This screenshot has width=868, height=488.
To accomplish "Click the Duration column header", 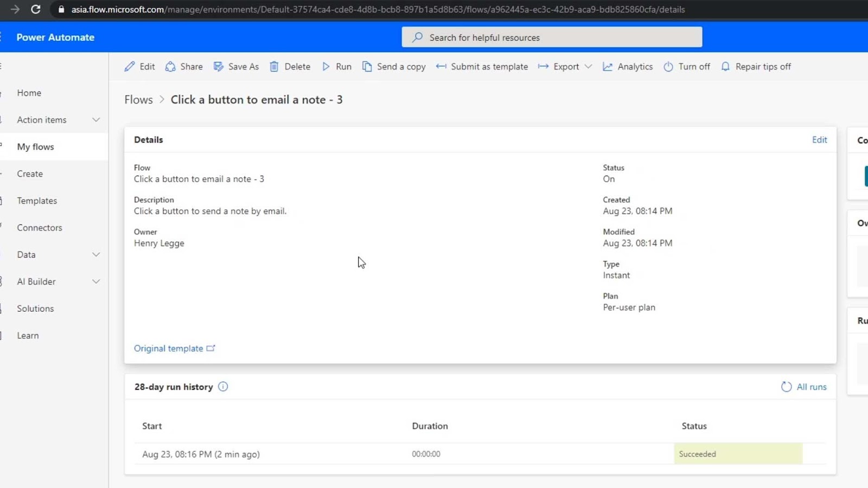I will [430, 426].
